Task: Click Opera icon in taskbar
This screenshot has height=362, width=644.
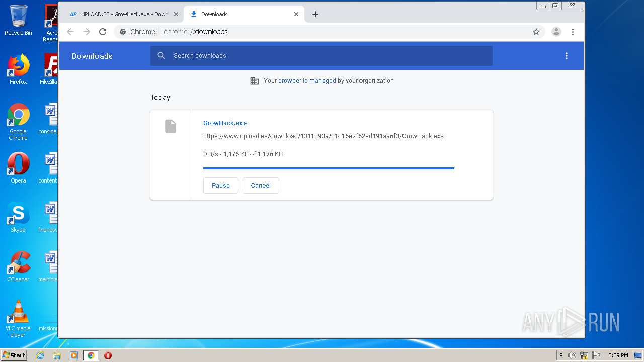Action: tap(108, 355)
